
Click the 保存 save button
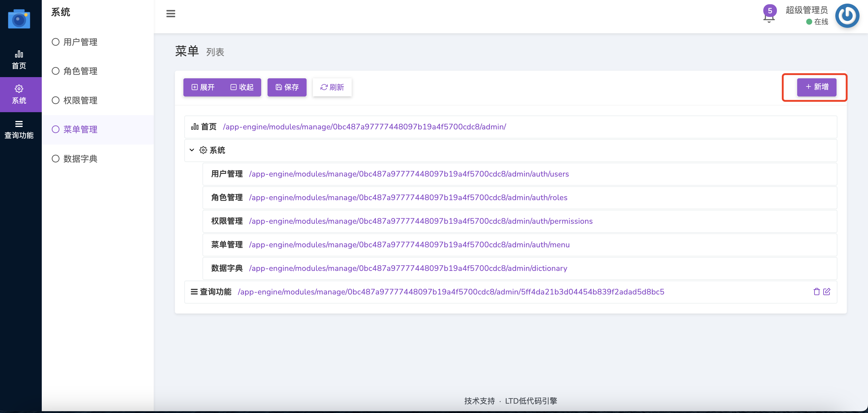tap(287, 87)
